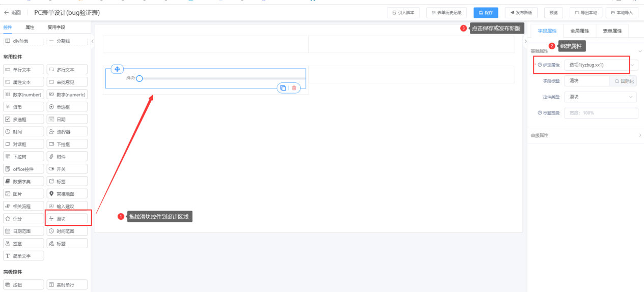Click the blue 保存 button
Image resolution: width=644 pixels, height=292 pixels.
tap(486, 13)
